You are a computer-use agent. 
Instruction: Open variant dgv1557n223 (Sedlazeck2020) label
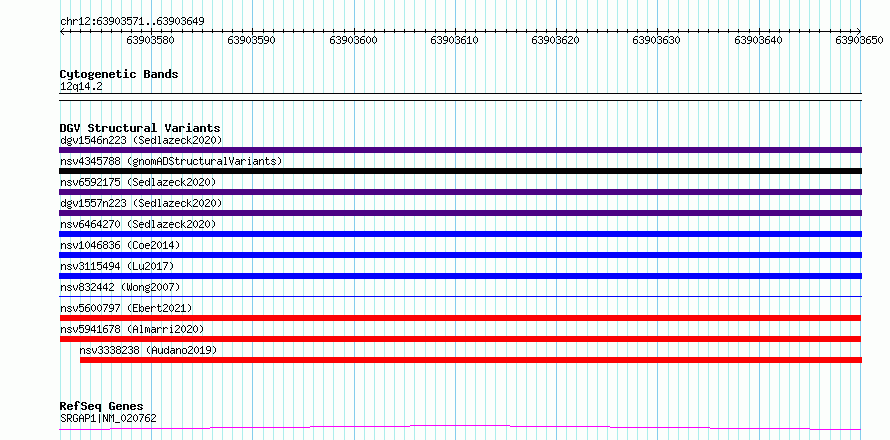tap(141, 203)
